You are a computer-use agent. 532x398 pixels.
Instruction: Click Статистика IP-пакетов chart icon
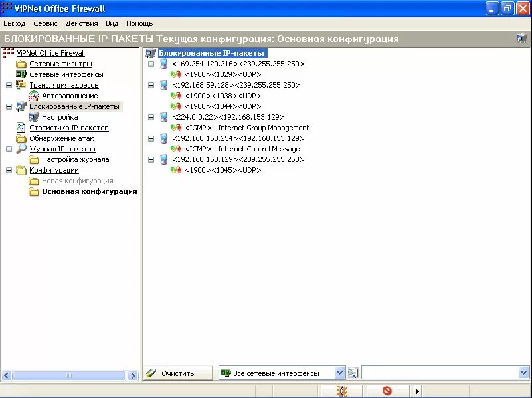21,128
